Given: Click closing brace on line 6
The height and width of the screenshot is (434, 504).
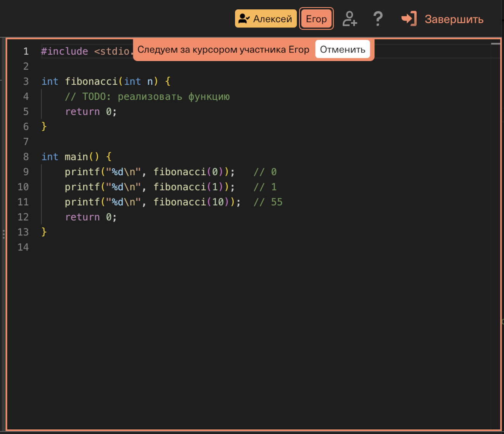Looking at the screenshot, I should pyautogui.click(x=44, y=126).
